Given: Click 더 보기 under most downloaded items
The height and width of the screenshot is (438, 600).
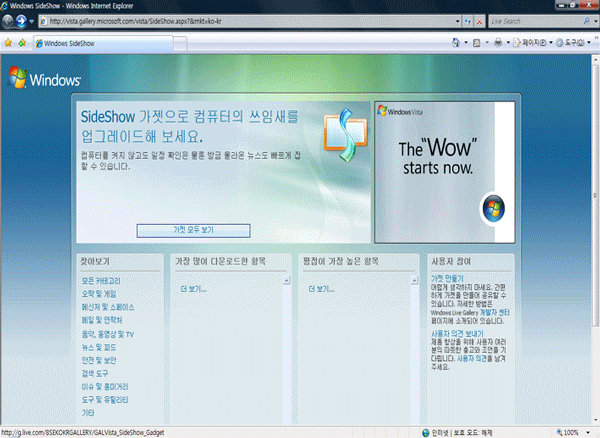Looking at the screenshot, I should [194, 289].
